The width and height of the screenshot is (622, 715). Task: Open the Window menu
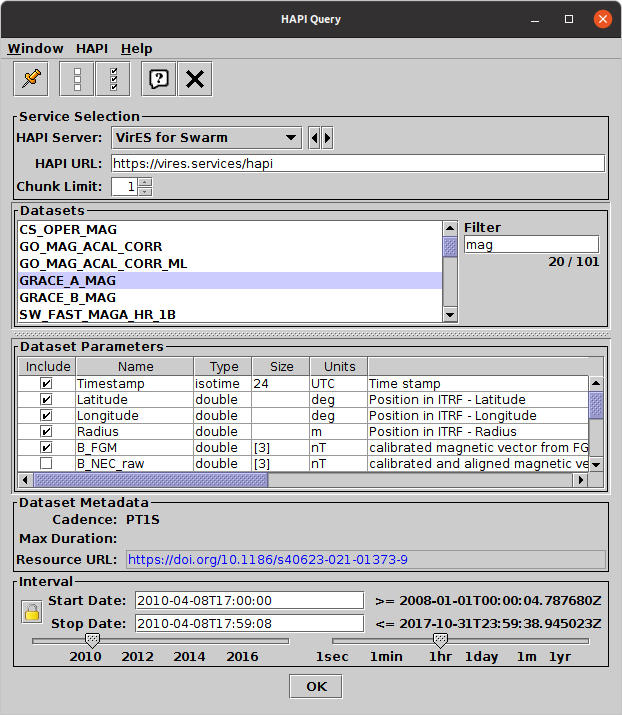(35, 48)
